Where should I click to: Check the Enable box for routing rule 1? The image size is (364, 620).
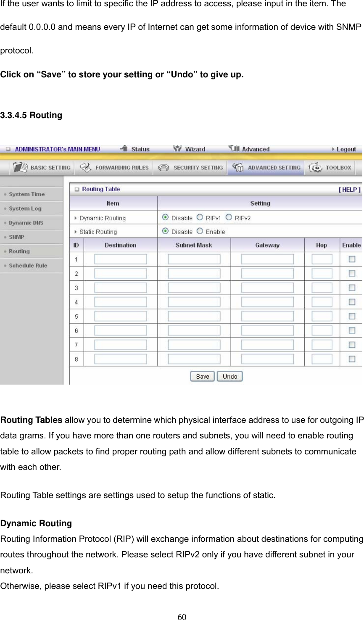[351, 259]
